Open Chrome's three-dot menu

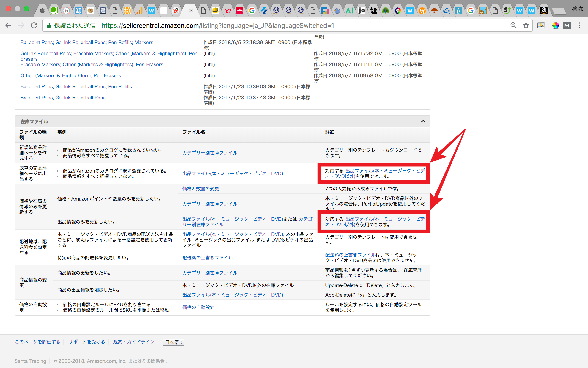click(580, 25)
